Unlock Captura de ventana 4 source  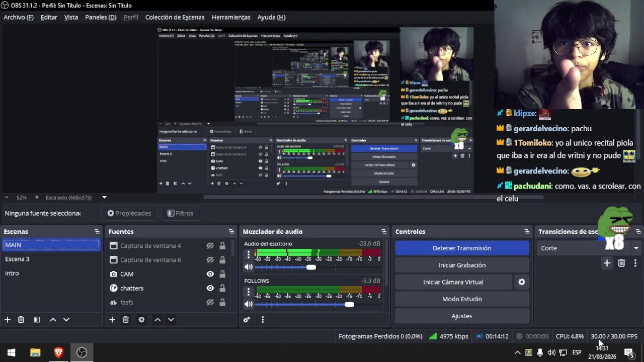point(222,246)
